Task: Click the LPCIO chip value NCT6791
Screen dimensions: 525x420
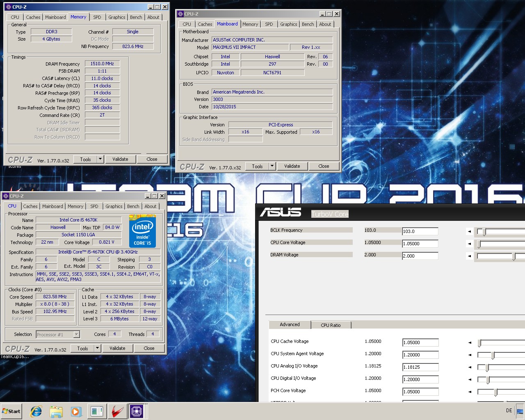Action: click(272, 73)
